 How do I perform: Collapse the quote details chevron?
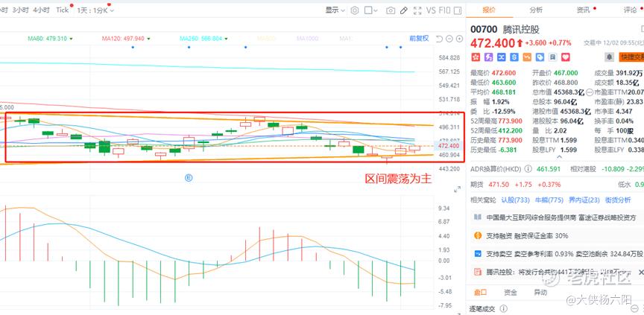pos(559,156)
